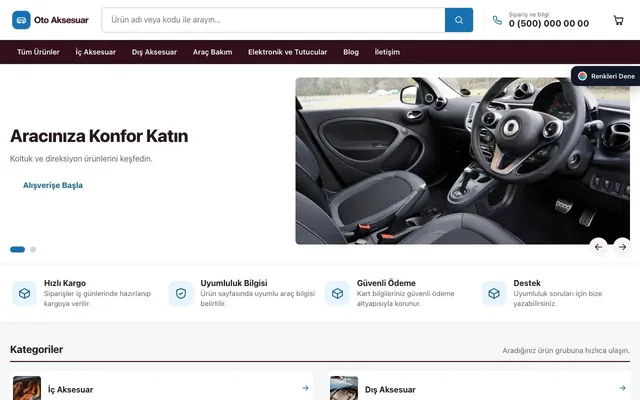Click the Oto Aksesuar car logo icon

[x=21, y=20]
